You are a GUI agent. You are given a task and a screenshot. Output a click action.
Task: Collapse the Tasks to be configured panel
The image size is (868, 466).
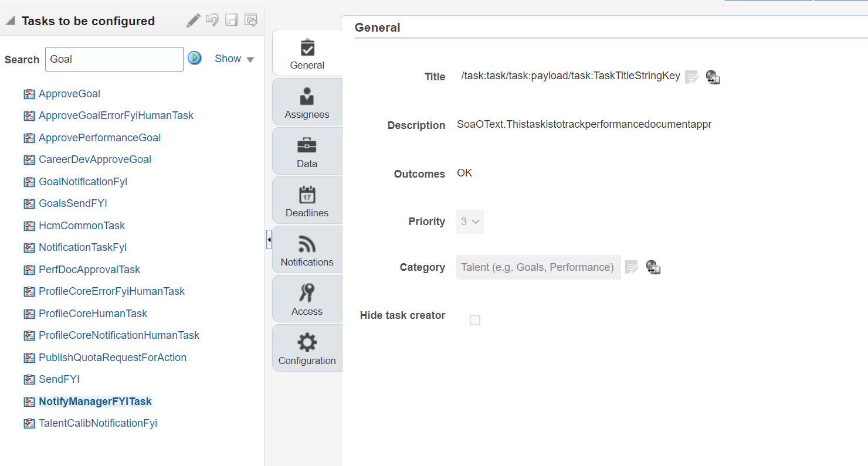(9, 20)
